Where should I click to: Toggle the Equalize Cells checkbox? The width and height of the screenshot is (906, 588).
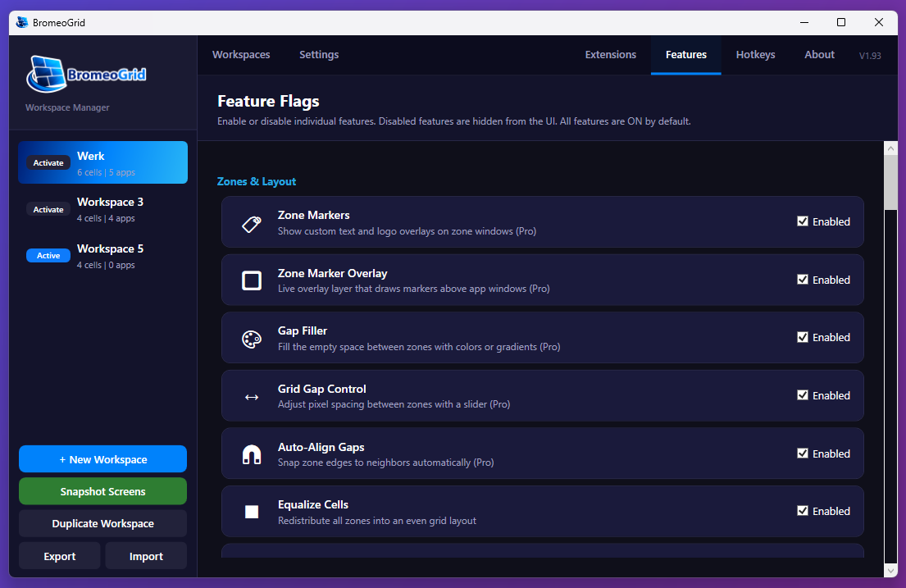802,511
